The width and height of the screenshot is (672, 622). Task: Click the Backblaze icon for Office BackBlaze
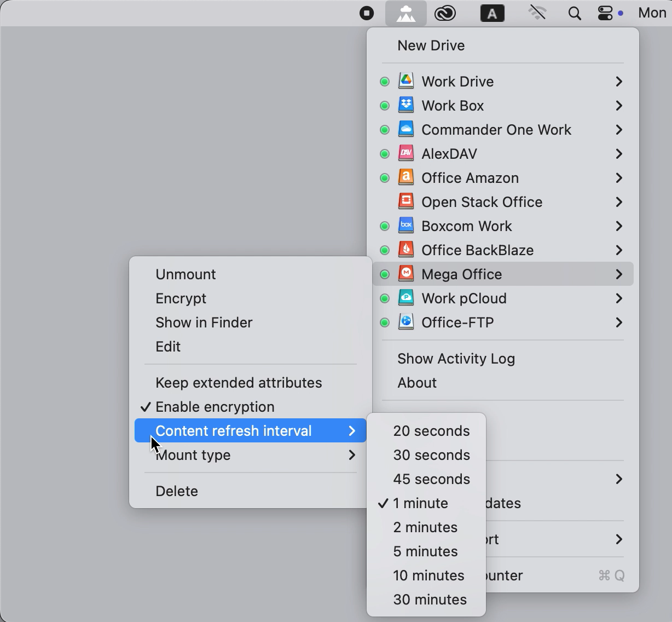(x=406, y=250)
